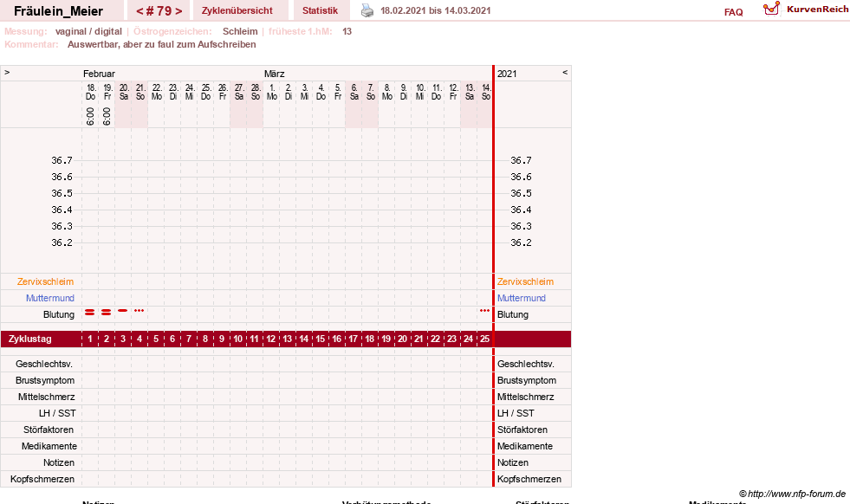Click the left 36.7 temperature label
850x504 pixels.
pos(62,160)
